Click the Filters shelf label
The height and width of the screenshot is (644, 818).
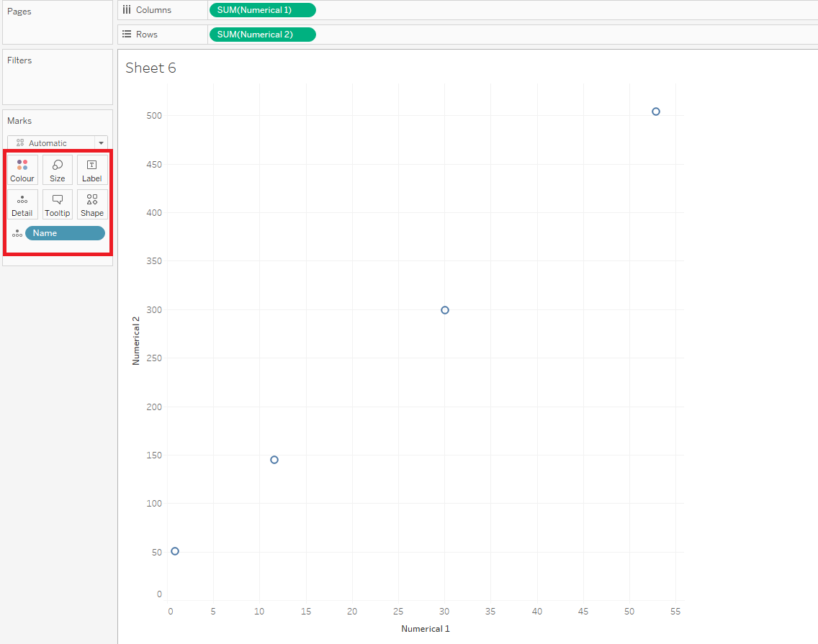pos(19,60)
